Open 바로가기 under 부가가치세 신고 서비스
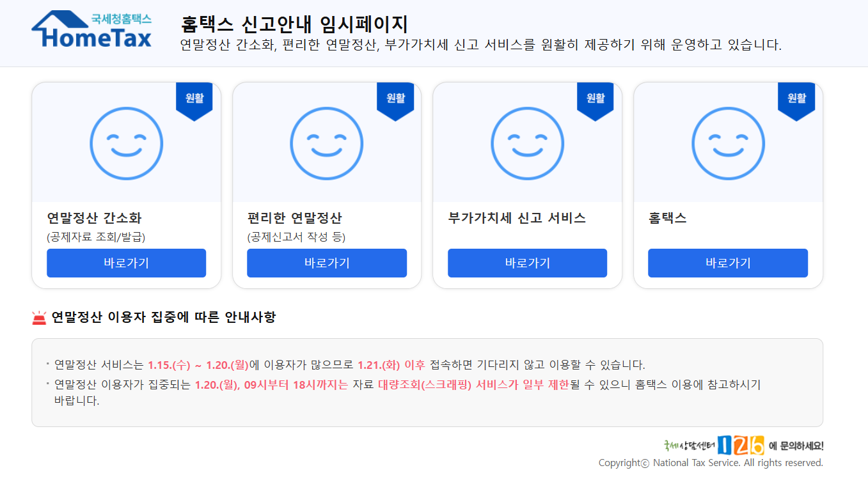Viewport: 868px width, 491px height. tap(527, 263)
